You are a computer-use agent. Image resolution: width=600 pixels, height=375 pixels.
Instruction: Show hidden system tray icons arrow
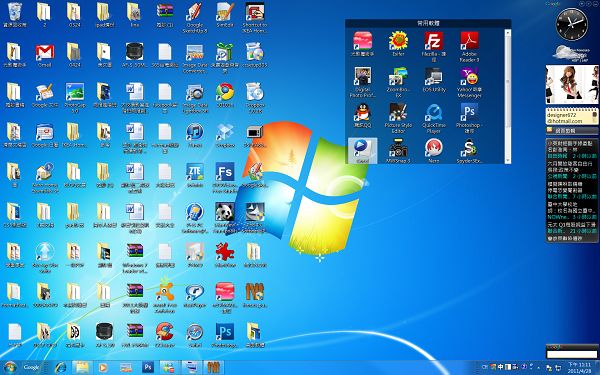[539, 367]
